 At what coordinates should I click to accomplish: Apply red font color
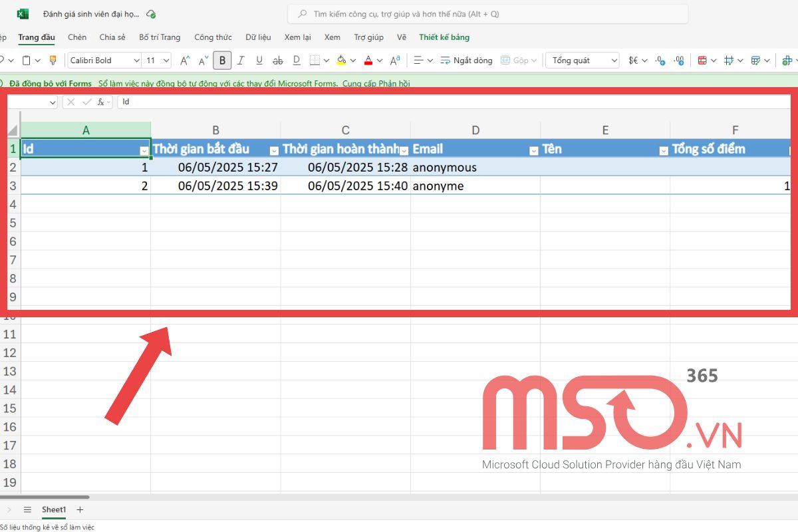point(368,61)
